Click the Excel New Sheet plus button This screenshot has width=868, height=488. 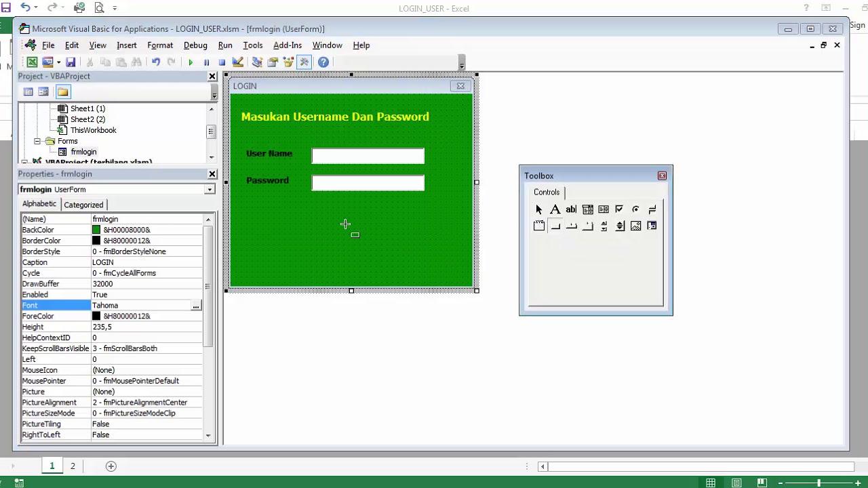click(111, 466)
